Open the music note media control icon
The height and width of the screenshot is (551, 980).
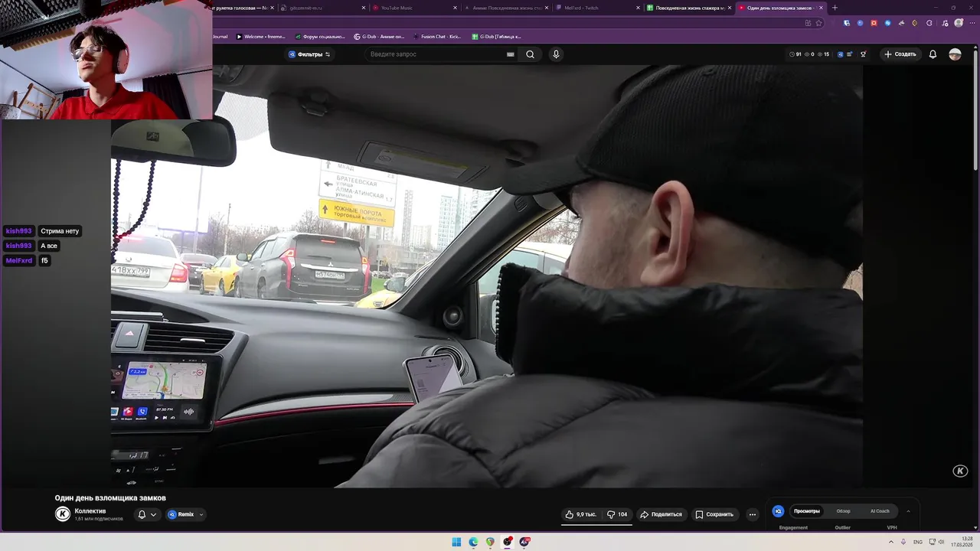943,23
